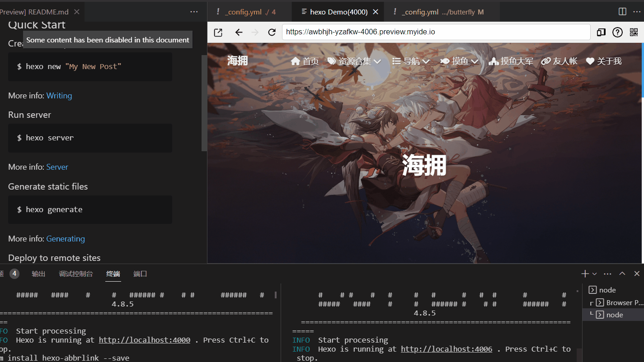The image size is (644, 362).
Task: Open http://localhost:4006 link in right terminal
Action: (447, 349)
